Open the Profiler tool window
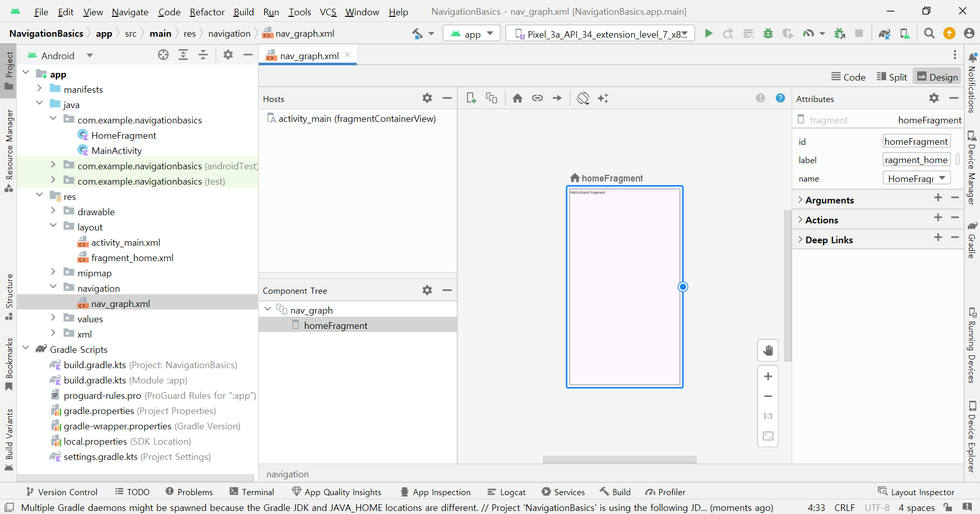Image resolution: width=980 pixels, height=514 pixels. 666,492
